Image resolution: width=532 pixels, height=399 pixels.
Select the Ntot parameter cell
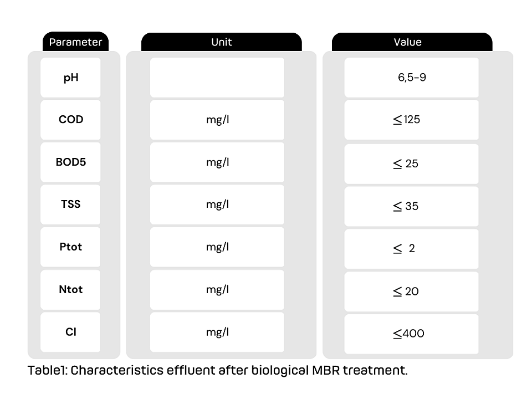[x=70, y=289]
